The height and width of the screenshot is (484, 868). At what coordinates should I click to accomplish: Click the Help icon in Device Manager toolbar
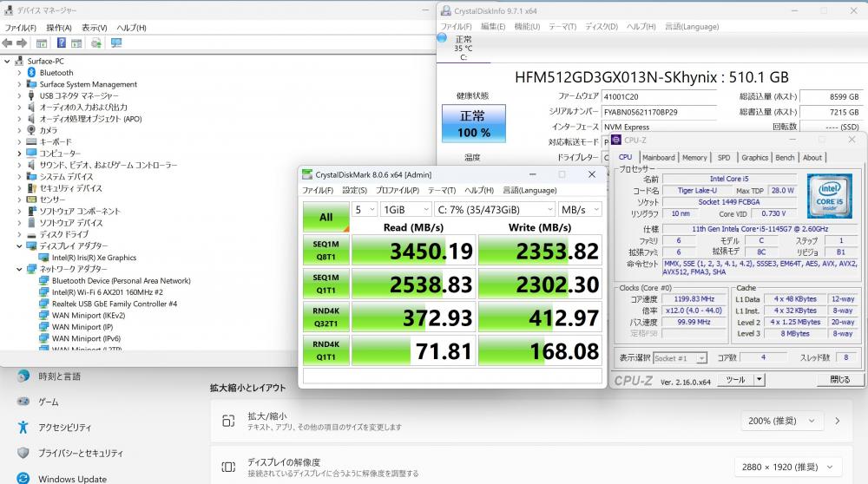pos(62,43)
